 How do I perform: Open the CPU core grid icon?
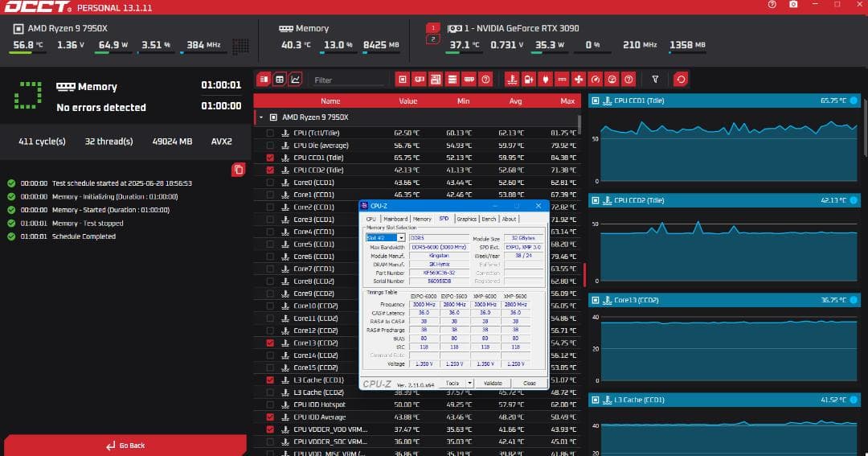pyautogui.click(x=240, y=46)
